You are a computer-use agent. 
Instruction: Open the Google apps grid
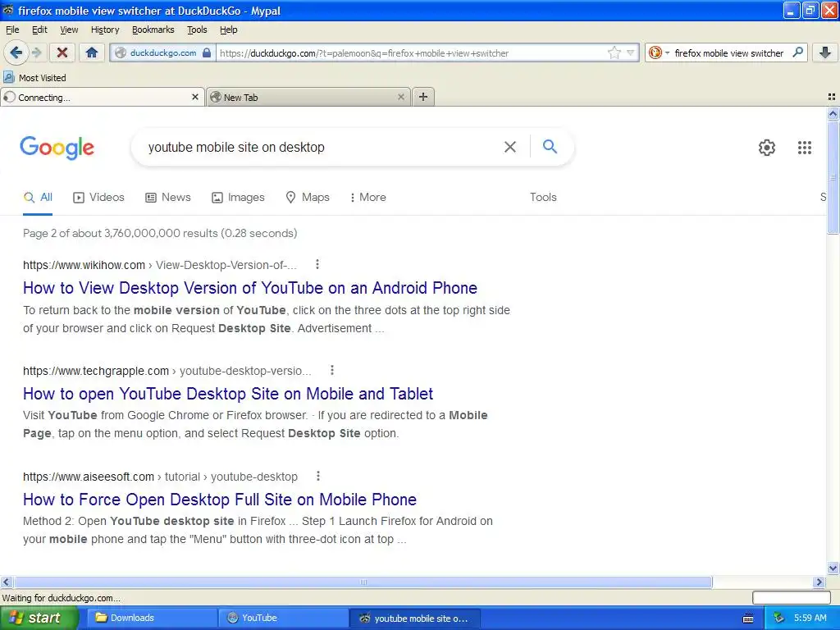click(x=804, y=148)
